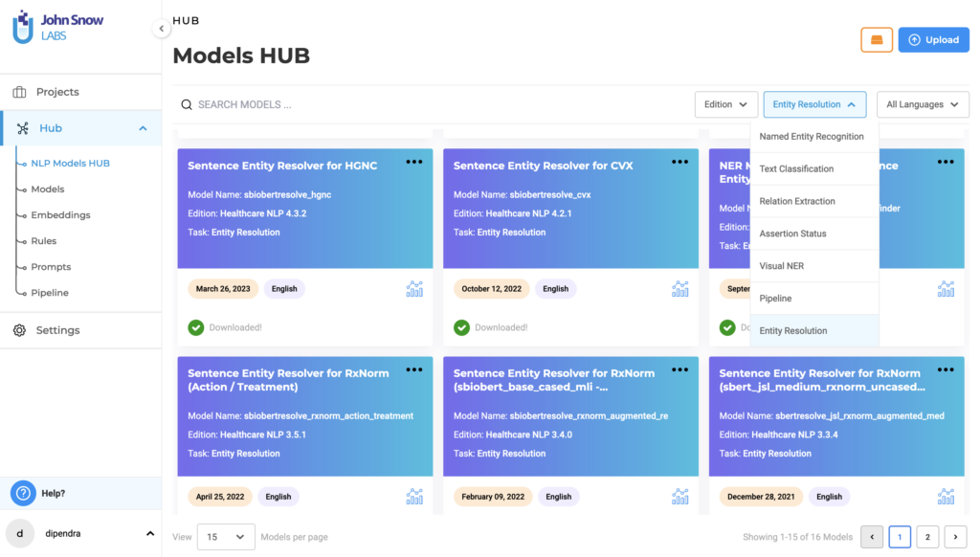Open the three-dot menu on the HGNC resolver card

pyautogui.click(x=413, y=162)
